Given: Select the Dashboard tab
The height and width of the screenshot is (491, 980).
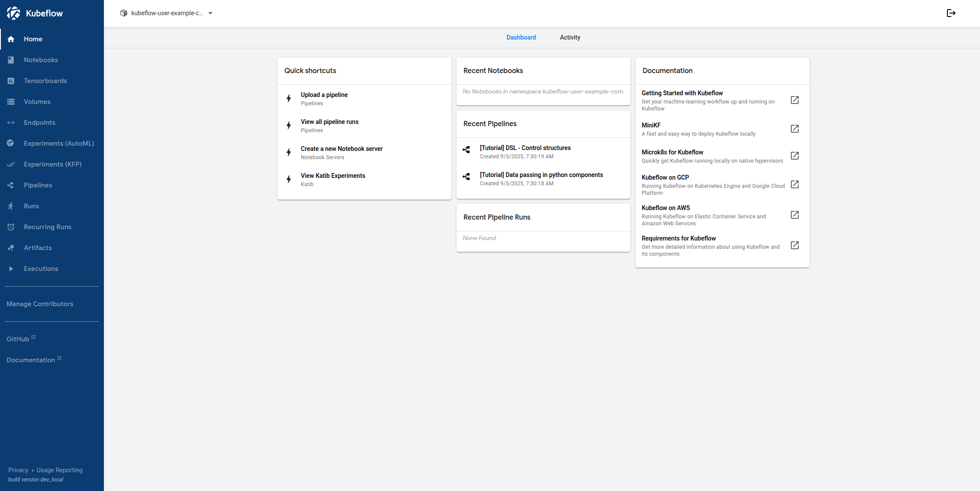Looking at the screenshot, I should tap(521, 37).
